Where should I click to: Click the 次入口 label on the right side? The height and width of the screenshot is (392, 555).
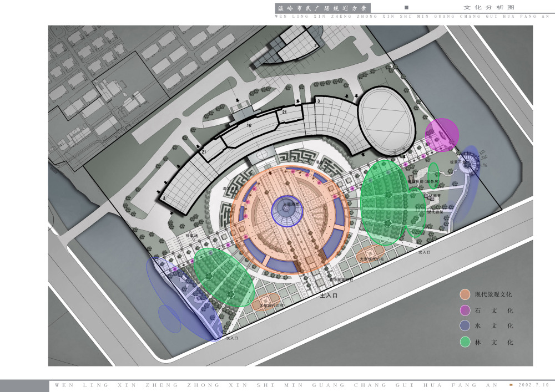point(424,252)
